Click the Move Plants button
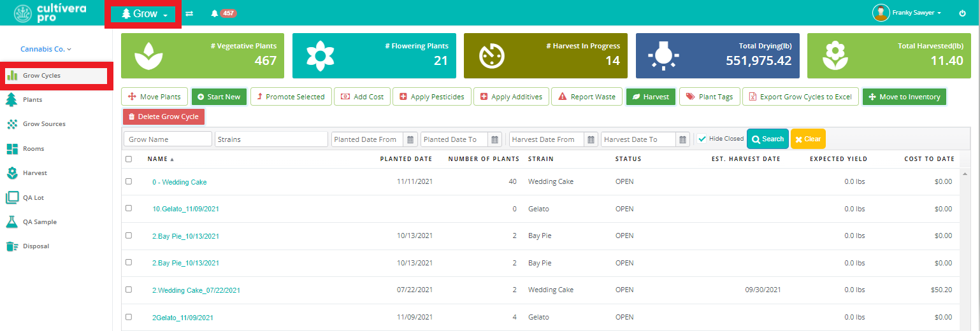 (x=155, y=97)
